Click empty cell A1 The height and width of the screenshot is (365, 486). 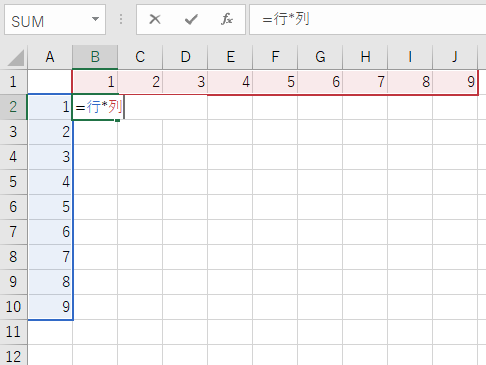[50, 82]
